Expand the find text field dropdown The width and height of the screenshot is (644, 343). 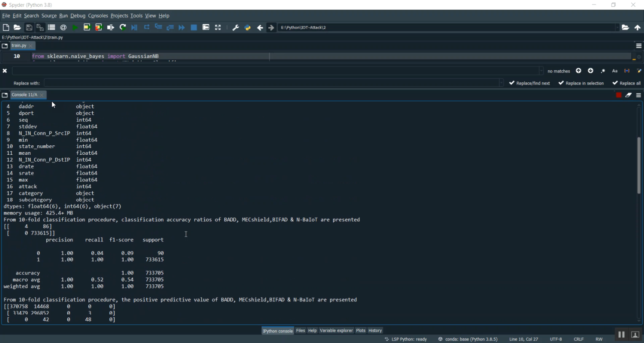click(x=541, y=71)
